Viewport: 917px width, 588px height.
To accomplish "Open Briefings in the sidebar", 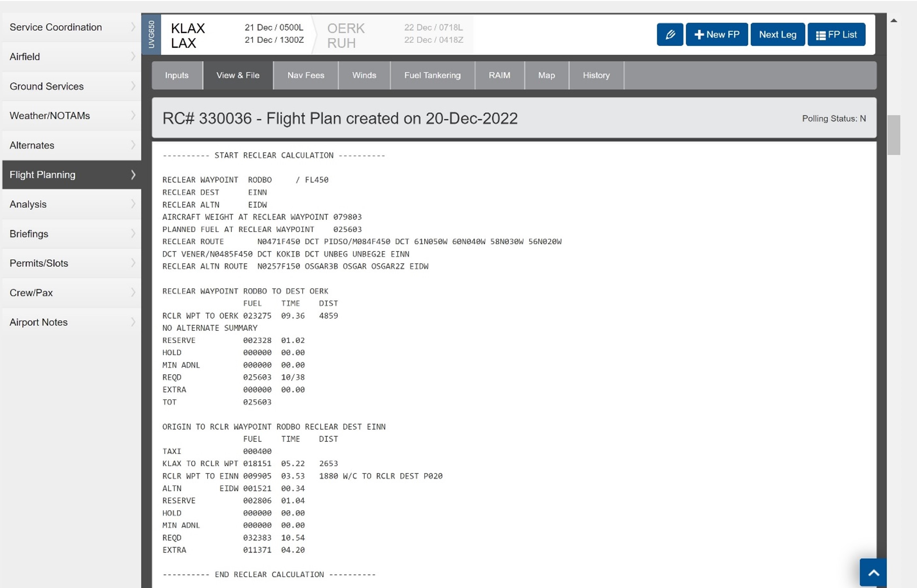I will click(x=72, y=234).
